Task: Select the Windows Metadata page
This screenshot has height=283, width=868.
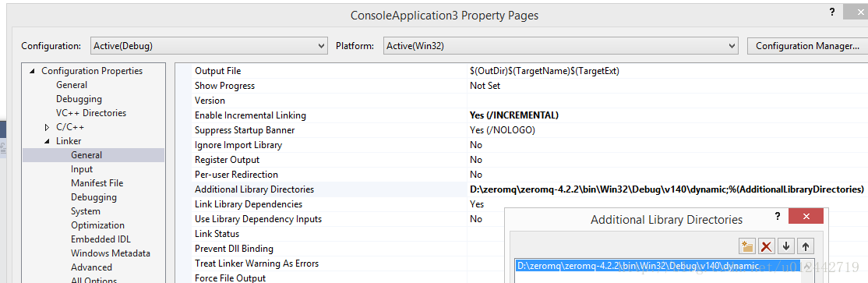Action: click(x=110, y=253)
